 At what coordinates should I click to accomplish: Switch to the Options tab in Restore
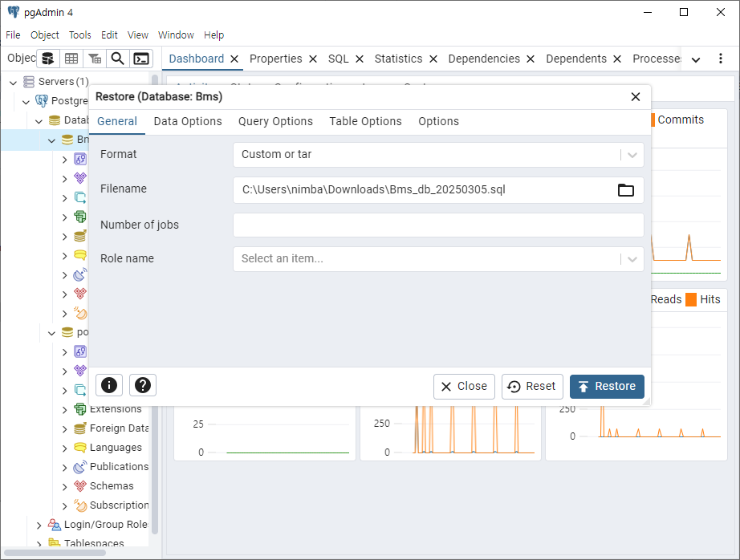click(x=438, y=121)
